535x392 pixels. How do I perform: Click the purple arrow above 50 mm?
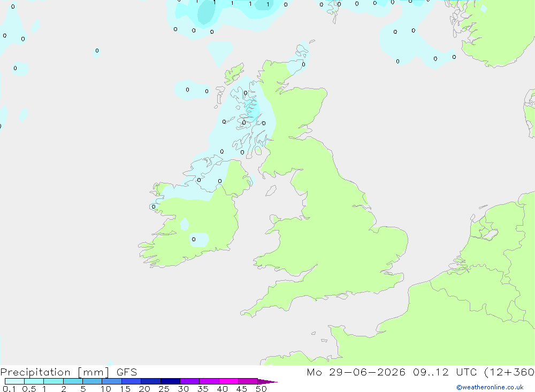tap(267, 382)
